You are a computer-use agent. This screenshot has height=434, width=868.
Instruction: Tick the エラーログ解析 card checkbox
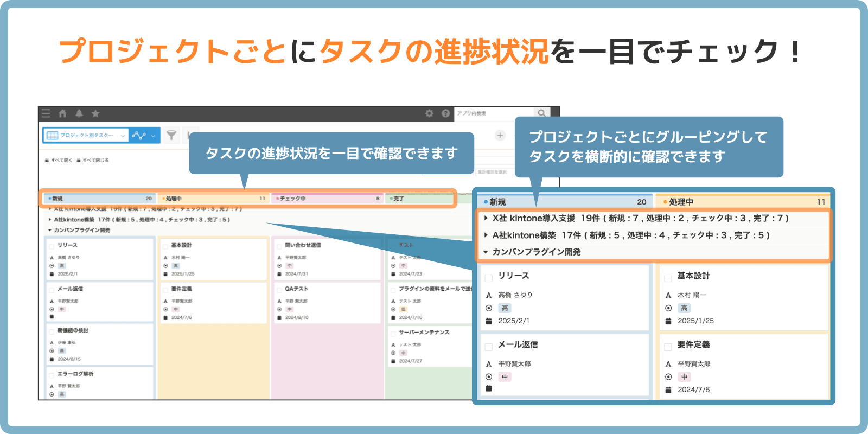pyautogui.click(x=52, y=374)
